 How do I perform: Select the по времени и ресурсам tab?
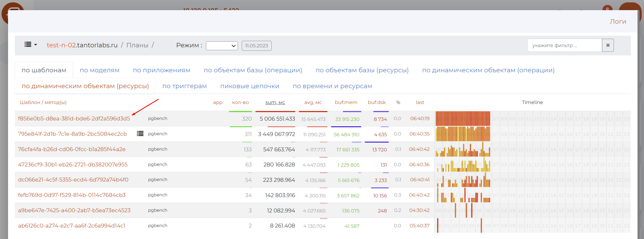coord(332,86)
